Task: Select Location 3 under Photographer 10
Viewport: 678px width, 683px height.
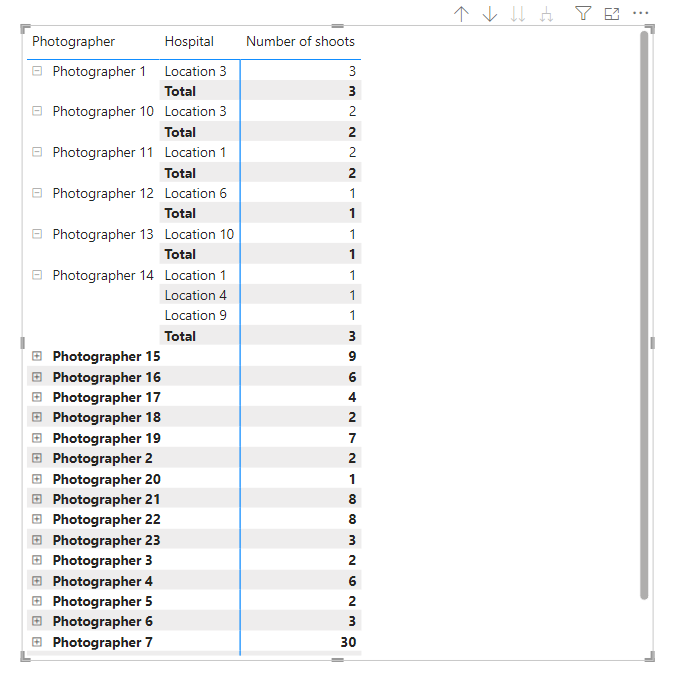Action: (196, 112)
